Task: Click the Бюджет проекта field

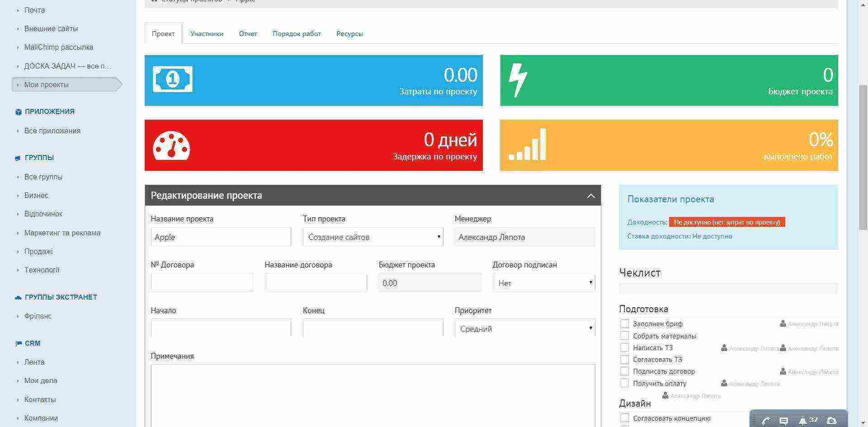Action: tap(430, 283)
